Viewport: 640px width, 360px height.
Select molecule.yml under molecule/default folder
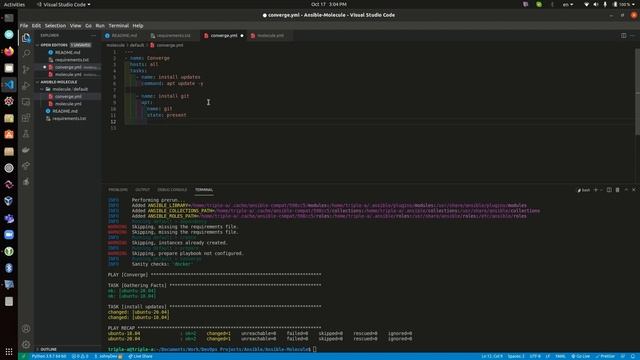pyautogui.click(x=68, y=104)
